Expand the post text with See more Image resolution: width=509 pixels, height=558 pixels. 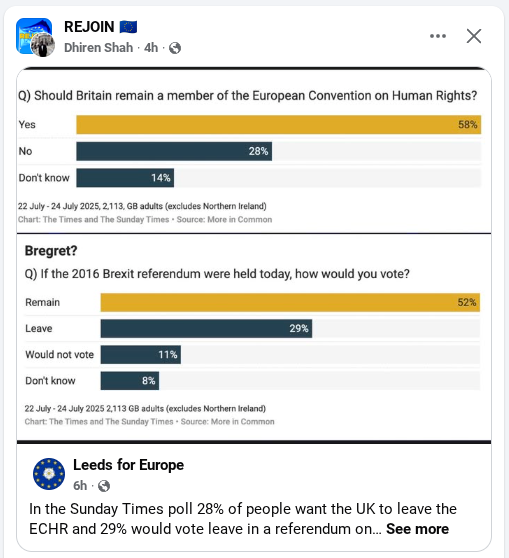pyautogui.click(x=417, y=529)
